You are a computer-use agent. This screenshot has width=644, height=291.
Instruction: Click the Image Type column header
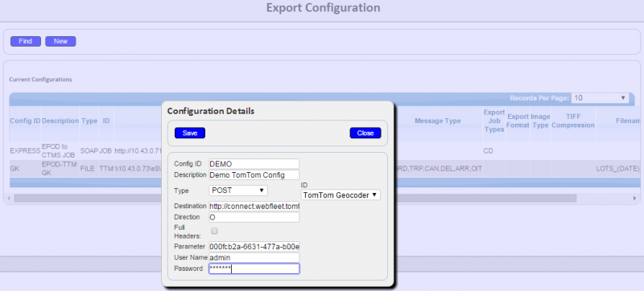(540, 121)
